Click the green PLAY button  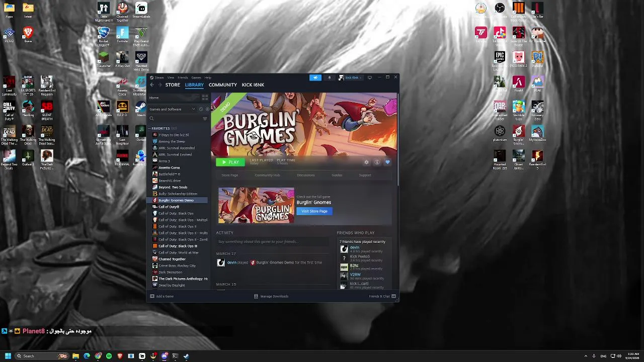coord(230,162)
